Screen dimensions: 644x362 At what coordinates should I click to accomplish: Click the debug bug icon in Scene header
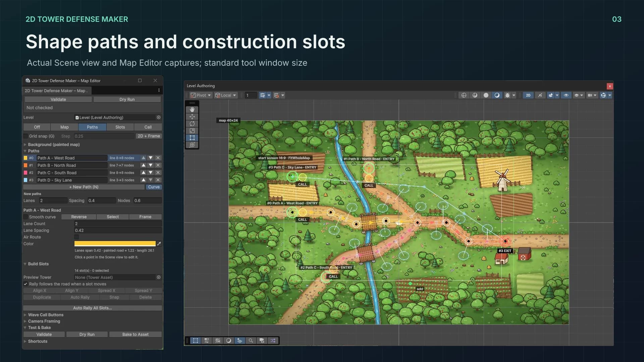(x=507, y=95)
